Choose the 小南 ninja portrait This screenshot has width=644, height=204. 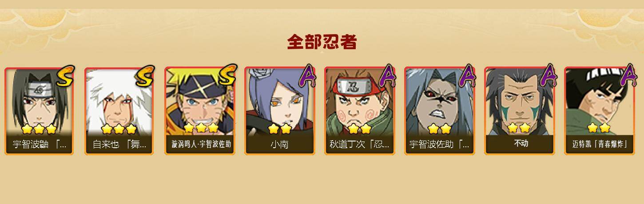point(279,102)
